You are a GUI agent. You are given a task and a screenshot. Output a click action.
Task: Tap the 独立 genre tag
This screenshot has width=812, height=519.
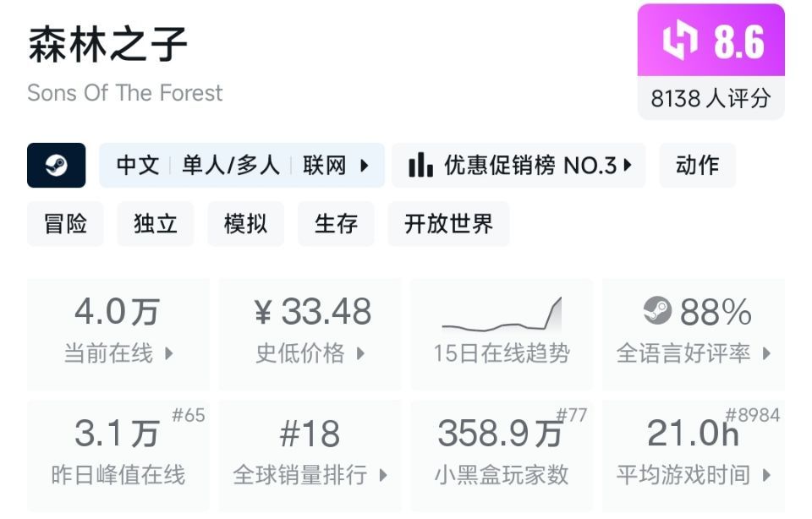pos(156,224)
